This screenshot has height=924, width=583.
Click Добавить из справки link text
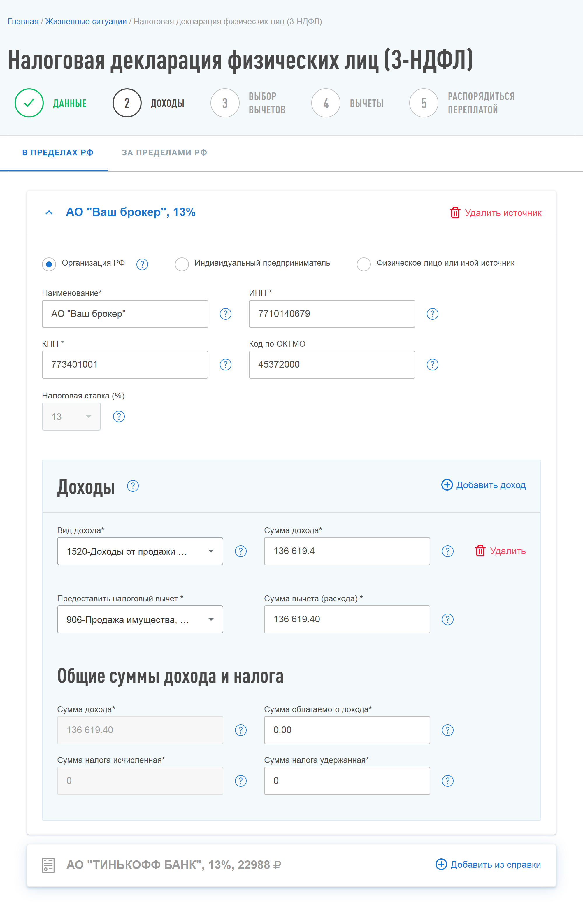[x=496, y=865]
